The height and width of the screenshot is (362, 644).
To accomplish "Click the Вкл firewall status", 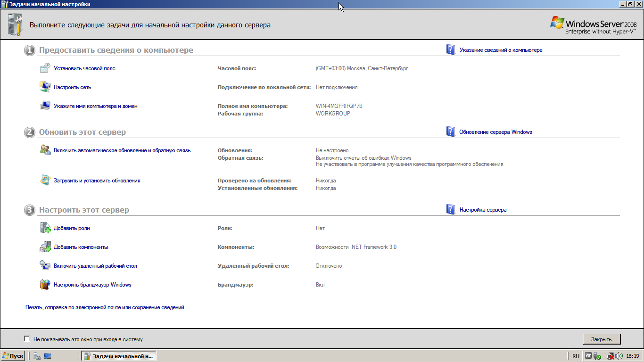I will click(x=320, y=285).
